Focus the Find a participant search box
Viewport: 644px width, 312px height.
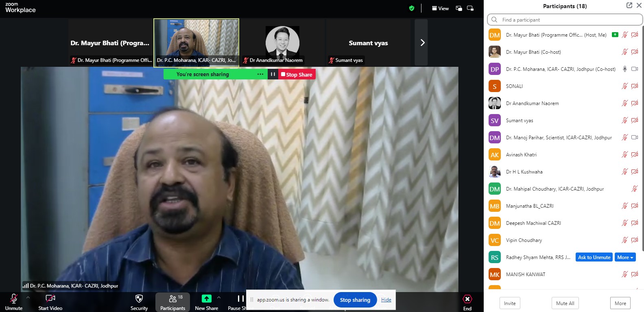(565, 20)
